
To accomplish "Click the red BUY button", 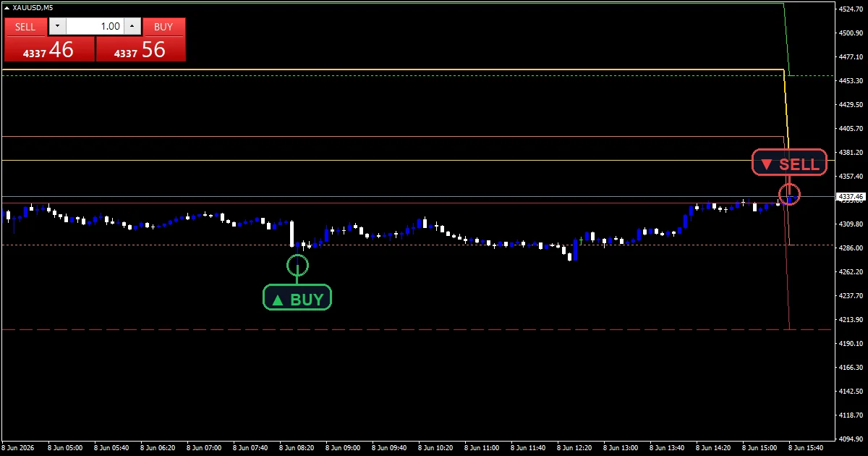I will coord(163,27).
